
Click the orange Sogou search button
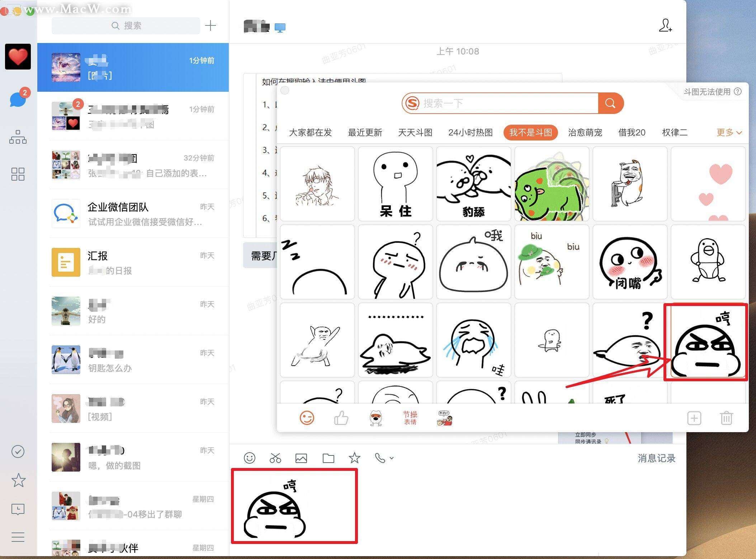pos(610,103)
